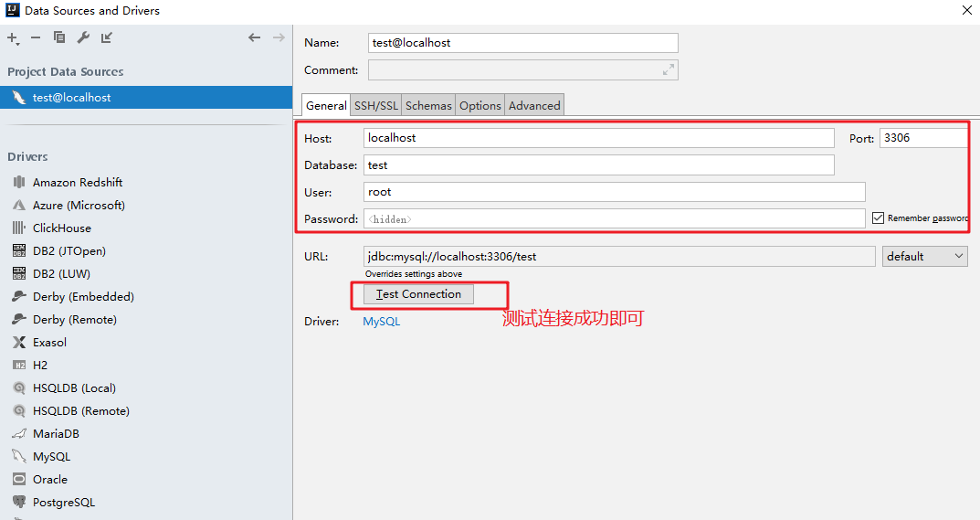Expand the Comment field with arrow icon
980x520 pixels.
click(x=669, y=70)
